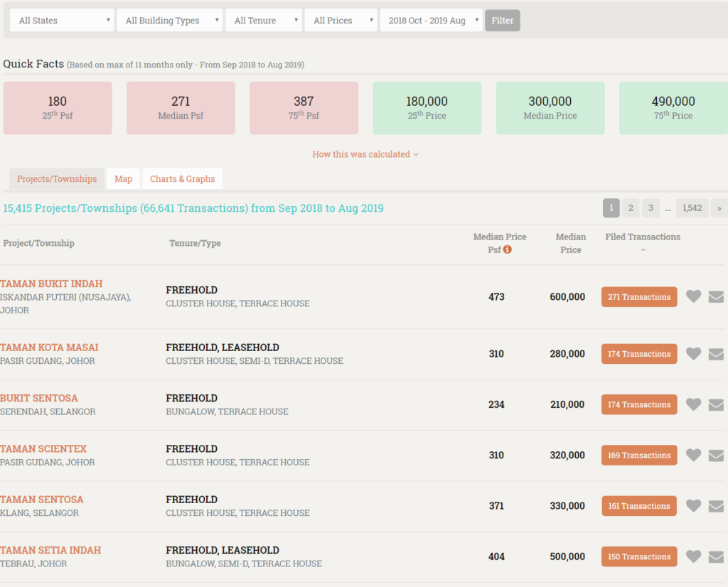The image size is (728, 587).
Task: Open the Taman Scientex project link
Action: click(43, 449)
